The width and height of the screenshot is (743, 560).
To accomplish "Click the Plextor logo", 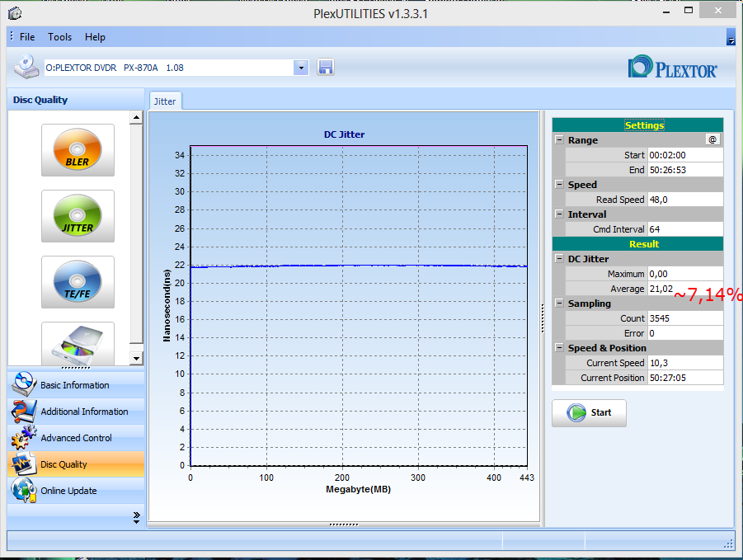I will tap(672, 68).
